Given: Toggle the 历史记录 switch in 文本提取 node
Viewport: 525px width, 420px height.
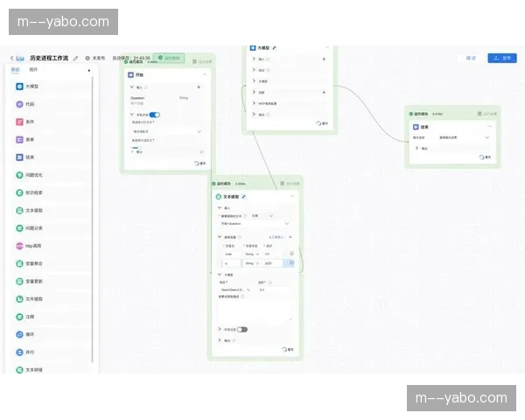Looking at the screenshot, I should pos(241,329).
